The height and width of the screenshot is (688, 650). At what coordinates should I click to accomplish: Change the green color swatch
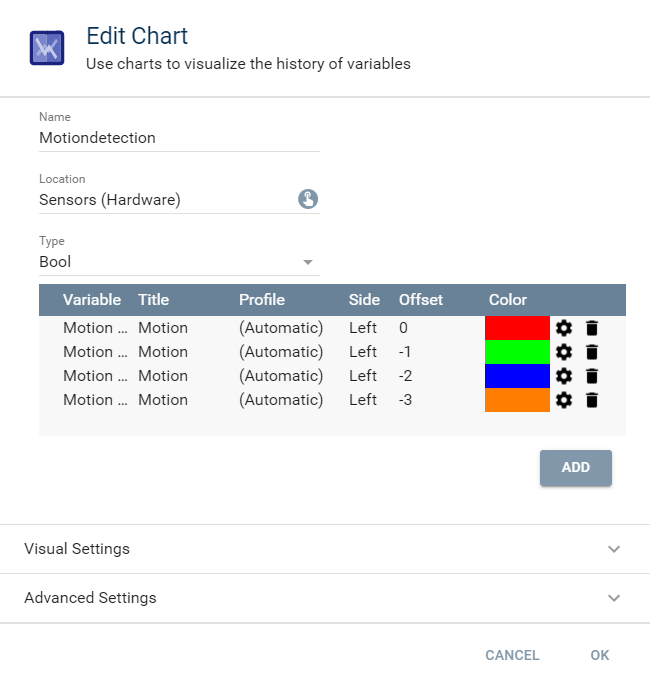pyautogui.click(x=517, y=352)
